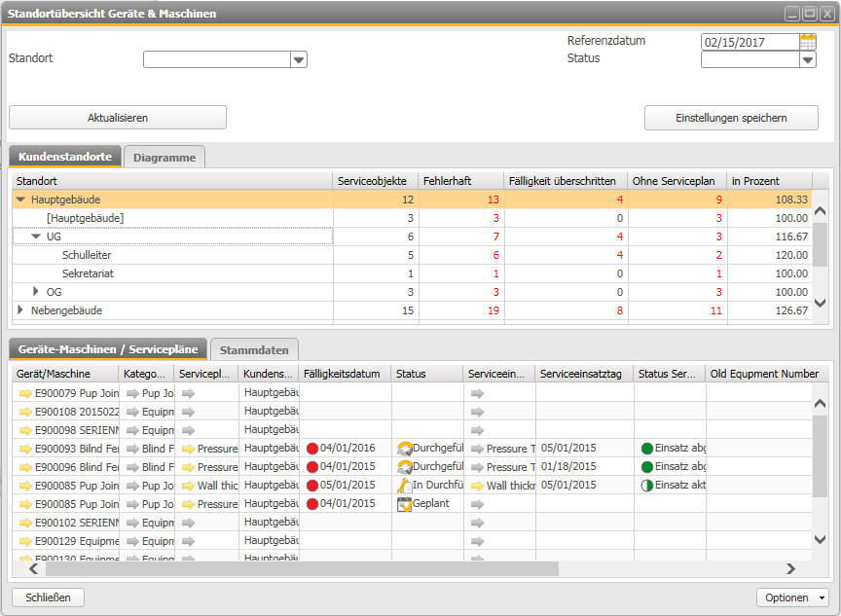Viewport: 841px width, 616px height.
Task: Open the Referenzdatum calendar picker
Action: click(x=807, y=42)
